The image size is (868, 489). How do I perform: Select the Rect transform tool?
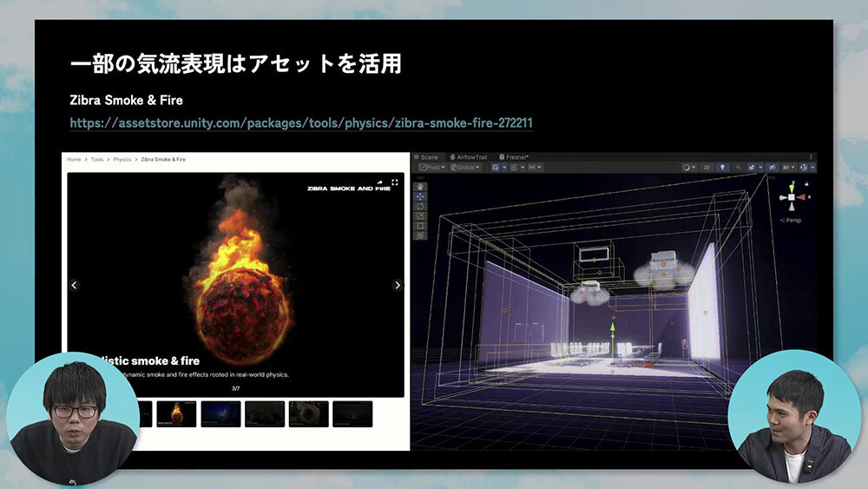coord(421,226)
